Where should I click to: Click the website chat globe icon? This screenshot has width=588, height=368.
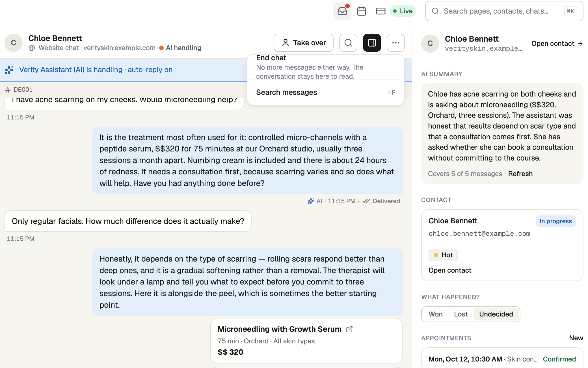point(32,48)
